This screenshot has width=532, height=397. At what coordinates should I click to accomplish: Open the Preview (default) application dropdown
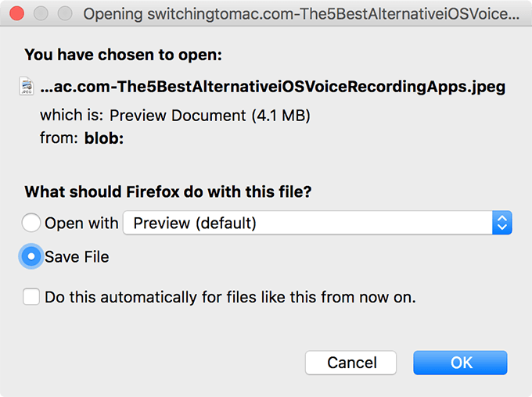tap(308, 224)
